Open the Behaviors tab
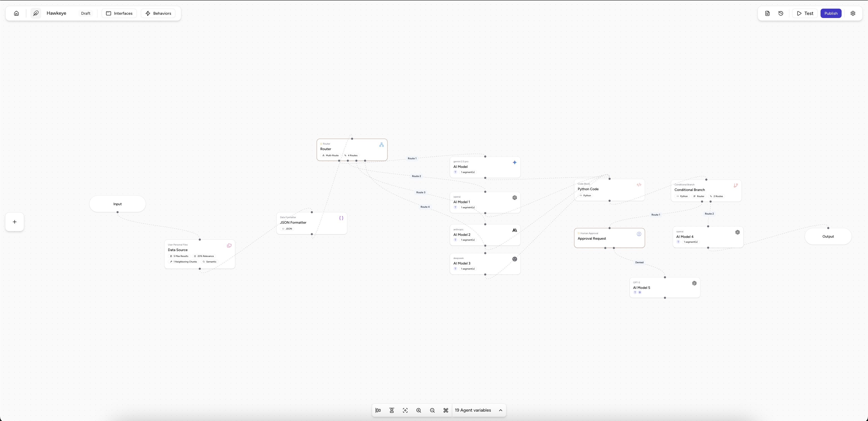 point(158,13)
